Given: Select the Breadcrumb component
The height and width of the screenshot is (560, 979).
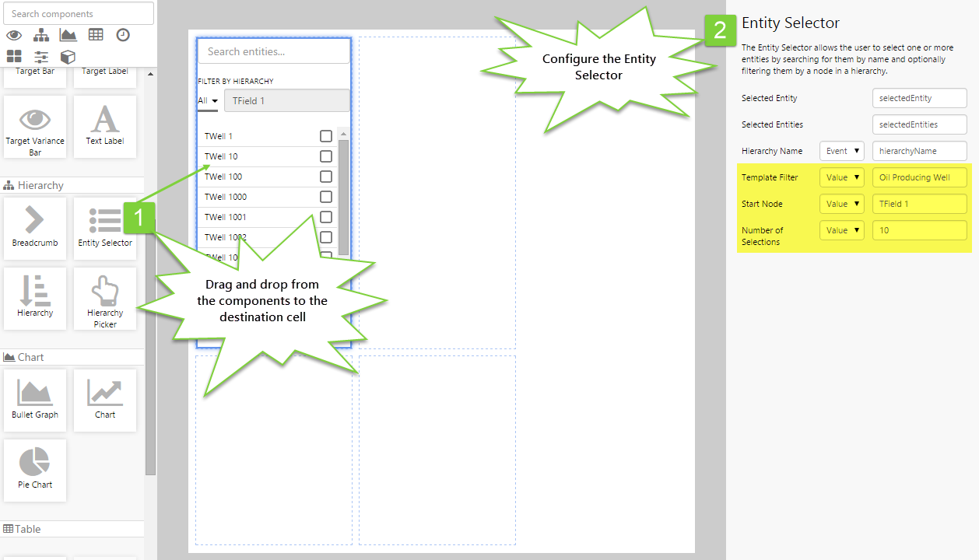Looking at the screenshot, I should 35,227.
